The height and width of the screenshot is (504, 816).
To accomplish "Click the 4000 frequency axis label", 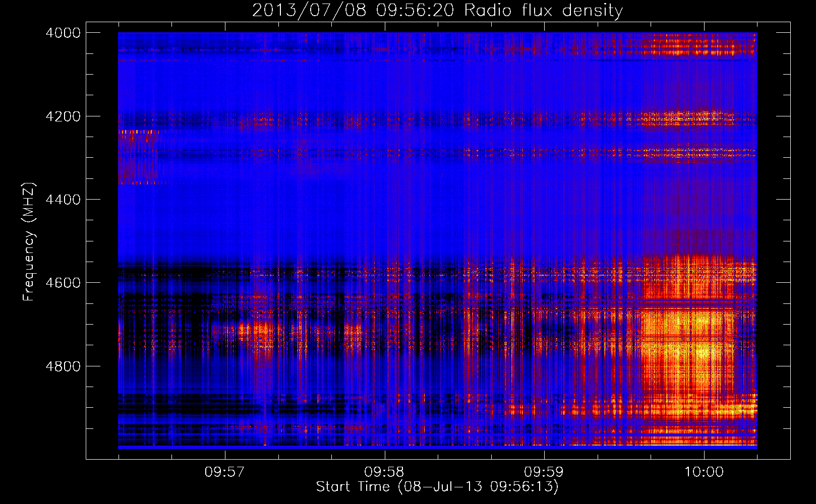I will tap(63, 33).
